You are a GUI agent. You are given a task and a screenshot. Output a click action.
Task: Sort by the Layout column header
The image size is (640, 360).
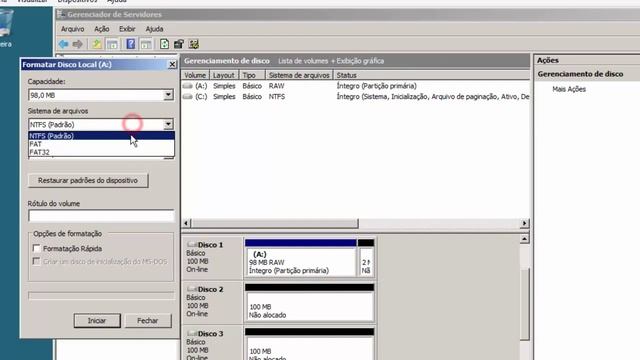click(x=224, y=75)
